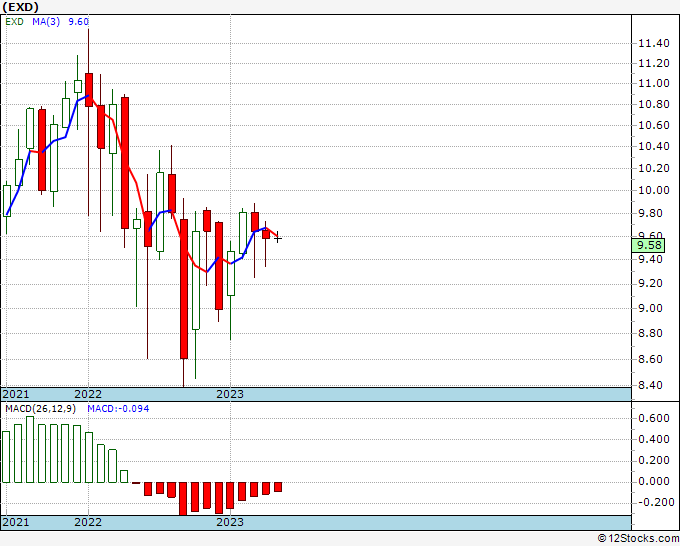Click the 0.200 MACD axis label

pos(654,461)
